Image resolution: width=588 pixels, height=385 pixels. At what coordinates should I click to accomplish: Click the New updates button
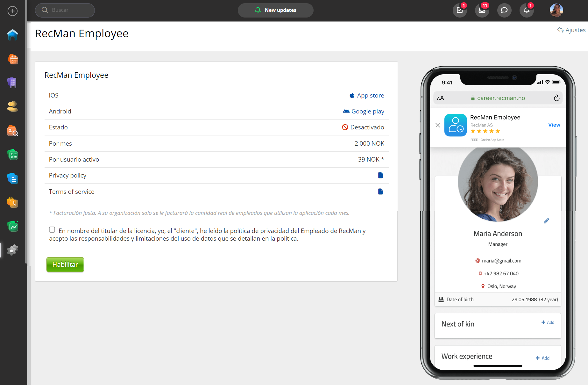point(275,10)
